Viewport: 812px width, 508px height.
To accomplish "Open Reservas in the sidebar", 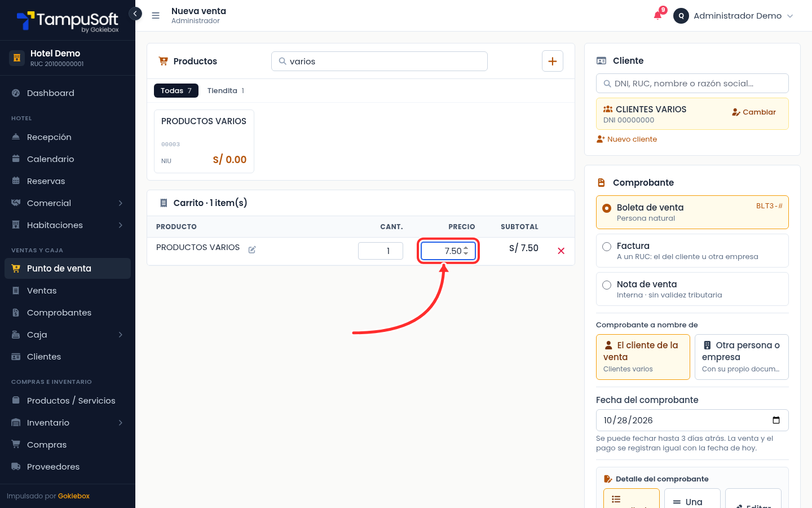I will tap(68, 181).
